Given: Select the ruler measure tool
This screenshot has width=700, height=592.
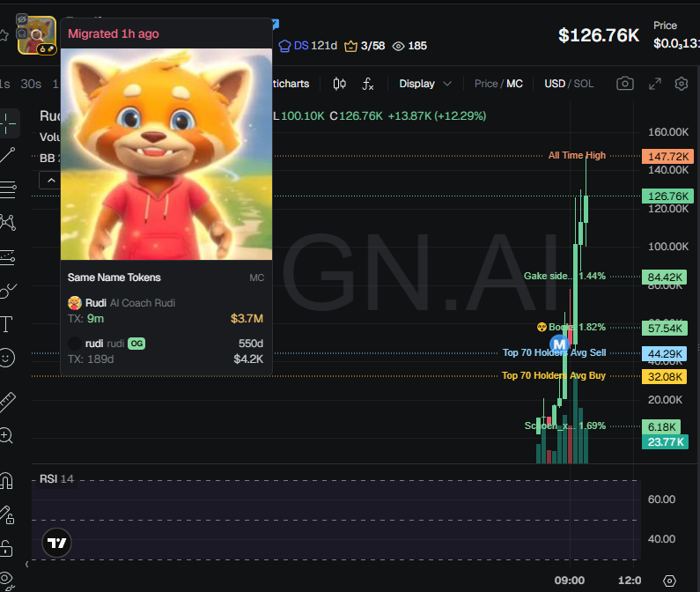Looking at the screenshot, I should coord(7,402).
